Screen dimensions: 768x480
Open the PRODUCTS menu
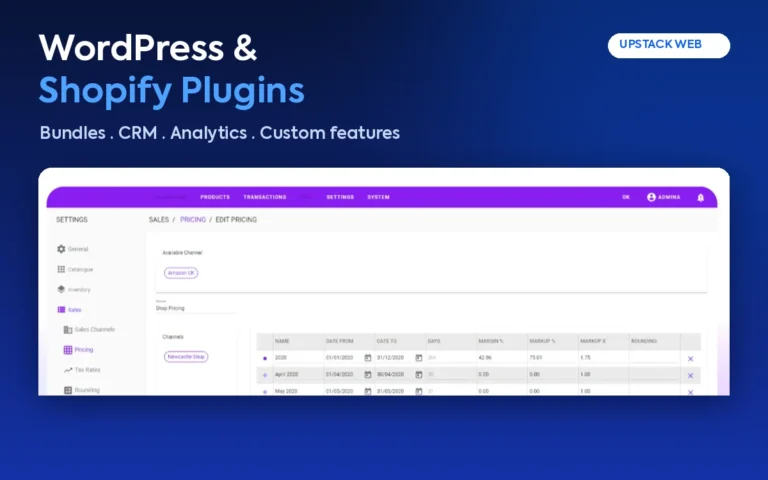point(215,197)
